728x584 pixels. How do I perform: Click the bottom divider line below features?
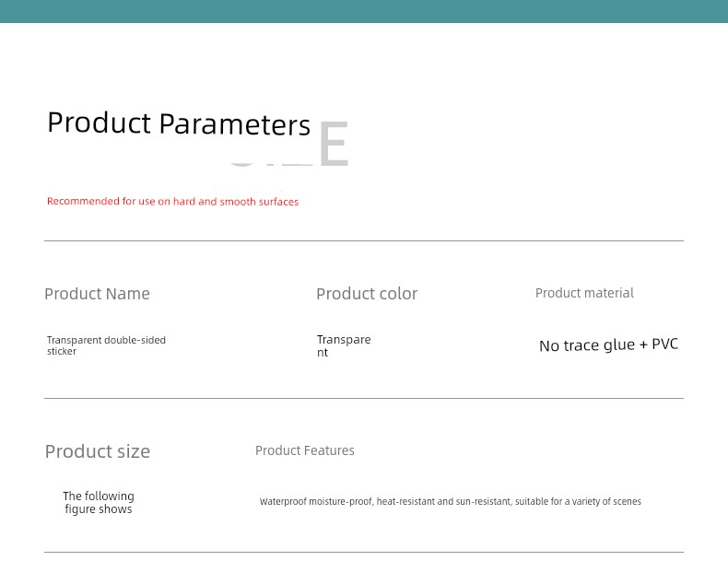point(364,552)
